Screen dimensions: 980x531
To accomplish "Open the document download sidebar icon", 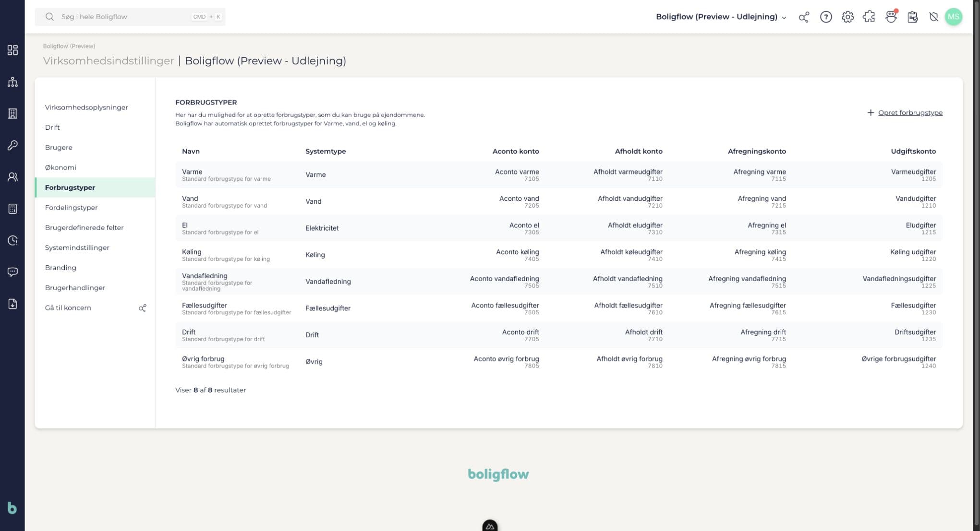I will (x=12, y=304).
